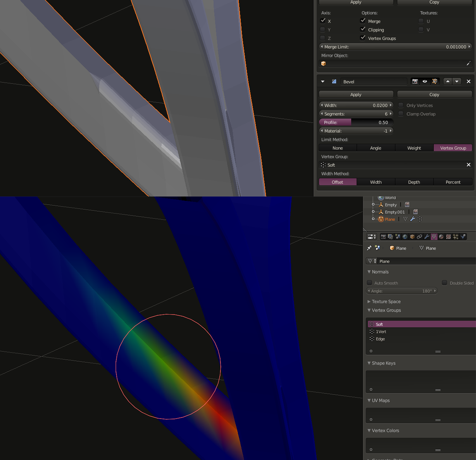This screenshot has height=460, width=476.
Task: Open the properties editor type selector
Action: click(x=372, y=237)
